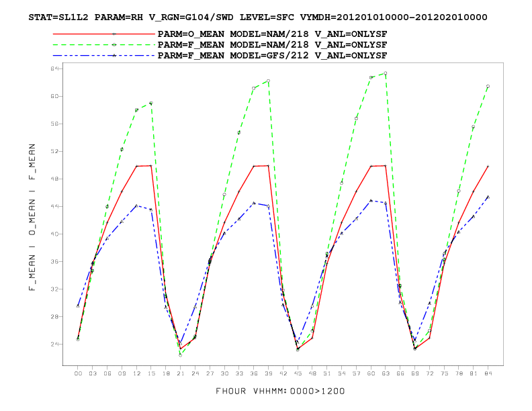
Task: Click x-axis tick label 06
Action: pos(107,373)
